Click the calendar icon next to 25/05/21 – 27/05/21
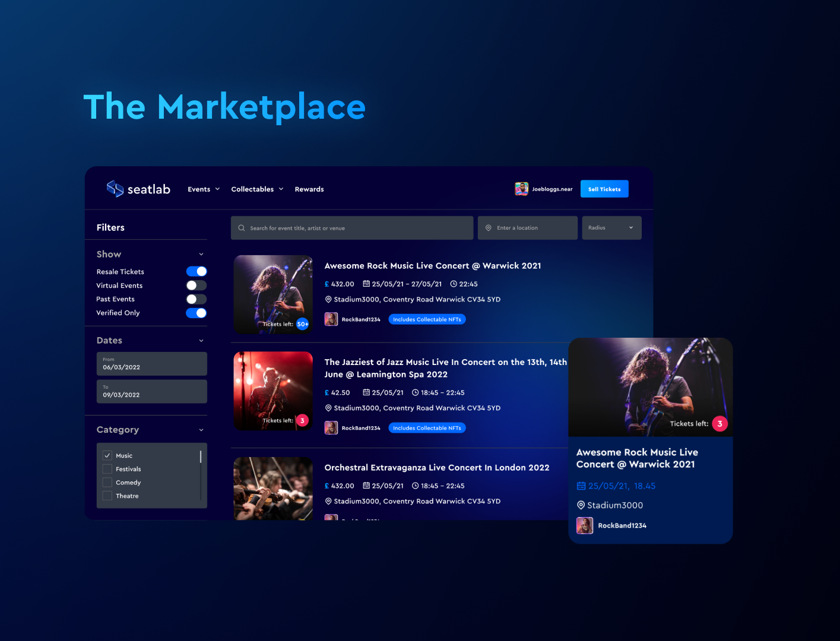This screenshot has width=840, height=641. pos(367,284)
